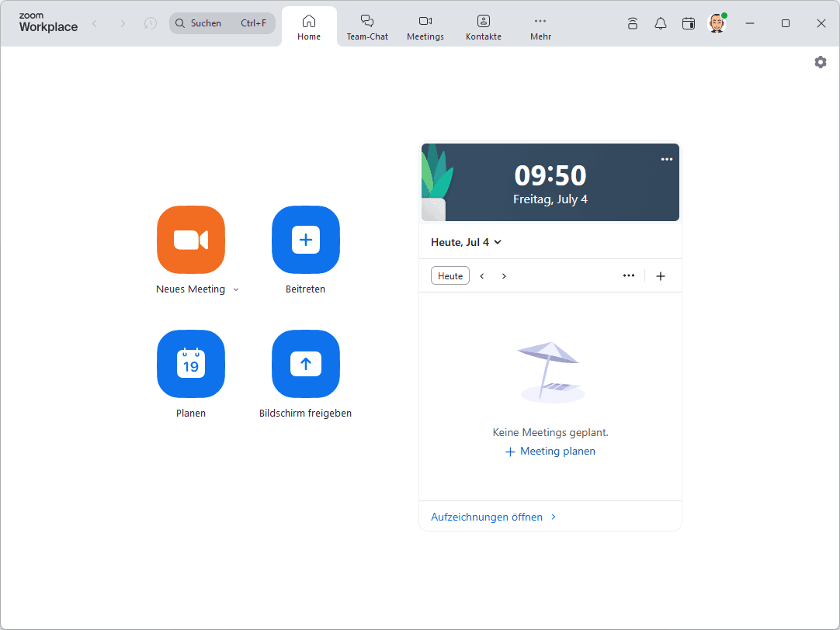Switch to the Home tab
This screenshot has width=840, height=630.
(309, 27)
